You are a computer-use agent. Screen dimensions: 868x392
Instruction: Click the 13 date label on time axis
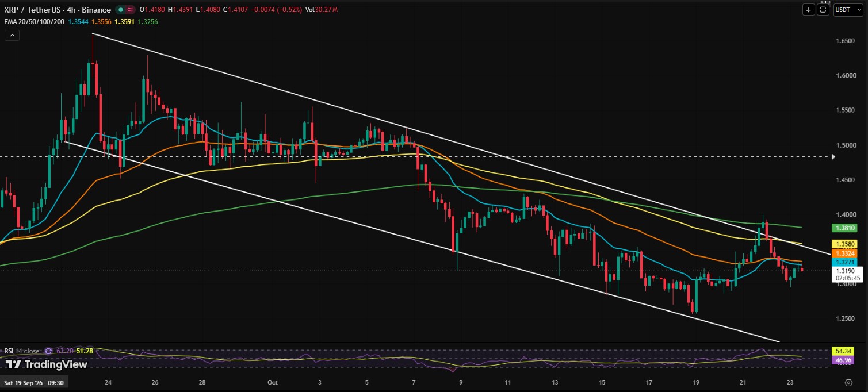pyautogui.click(x=555, y=382)
